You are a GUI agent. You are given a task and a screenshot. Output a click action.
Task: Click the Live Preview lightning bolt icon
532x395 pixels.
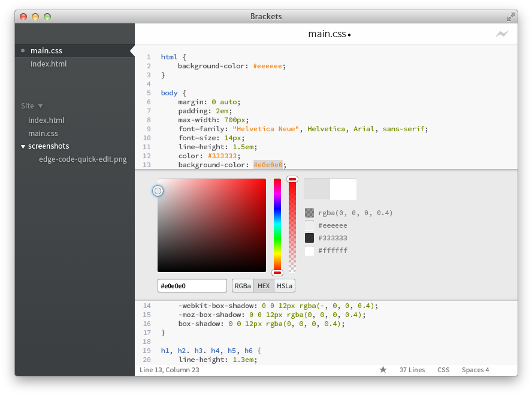501,34
